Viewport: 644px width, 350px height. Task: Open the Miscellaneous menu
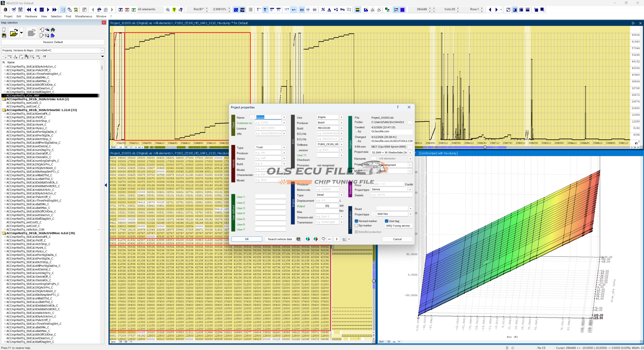click(84, 16)
